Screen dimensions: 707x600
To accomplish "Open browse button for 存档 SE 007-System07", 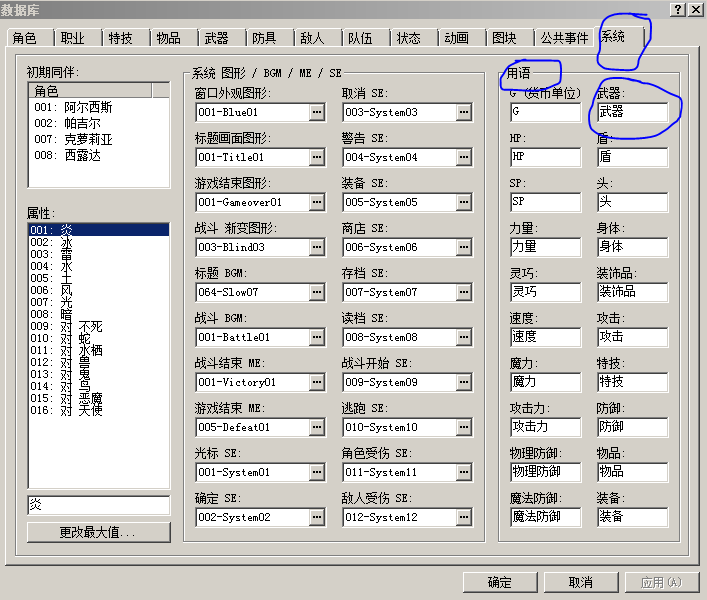I will point(464,292).
